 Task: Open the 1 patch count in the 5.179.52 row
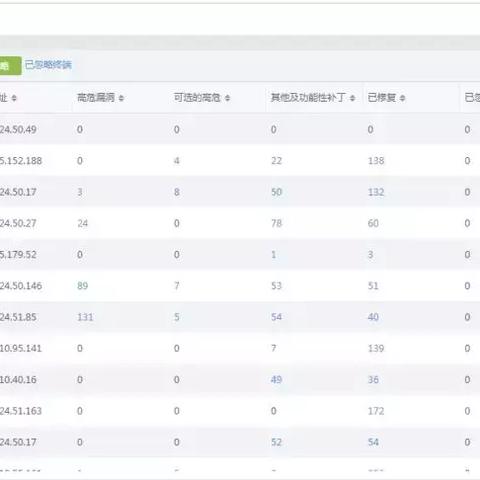pyautogui.click(x=274, y=254)
